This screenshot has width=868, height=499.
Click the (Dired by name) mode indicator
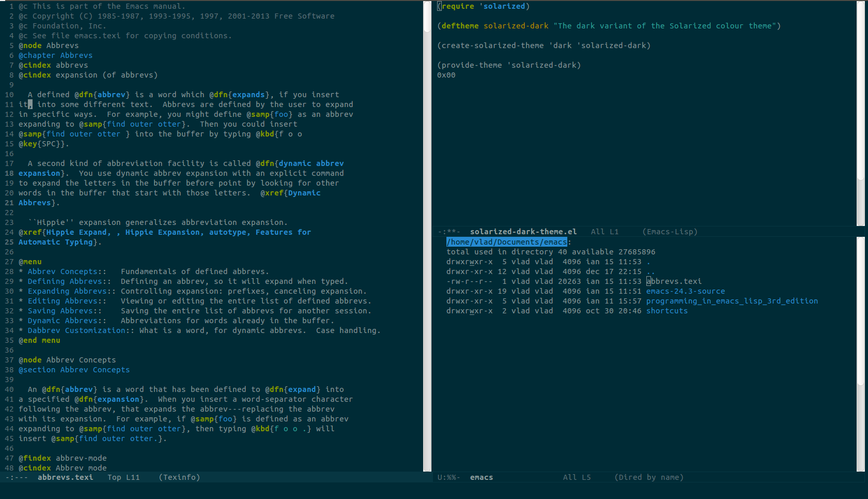click(x=649, y=477)
